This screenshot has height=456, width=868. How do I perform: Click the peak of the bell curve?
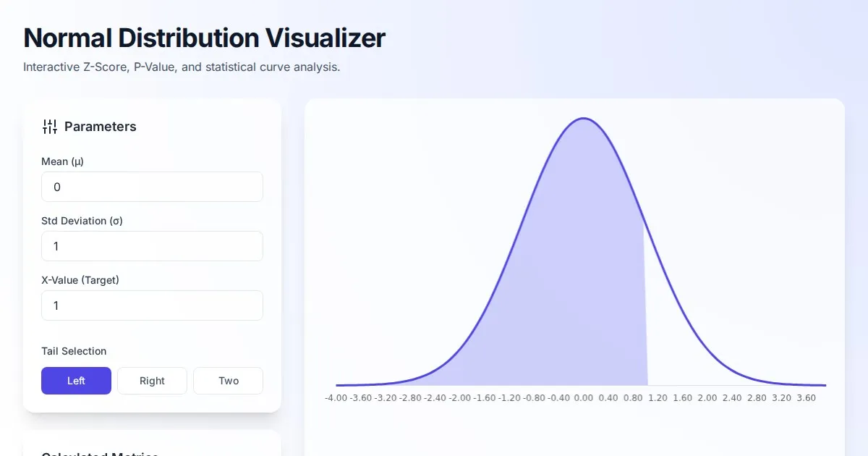[582, 119]
